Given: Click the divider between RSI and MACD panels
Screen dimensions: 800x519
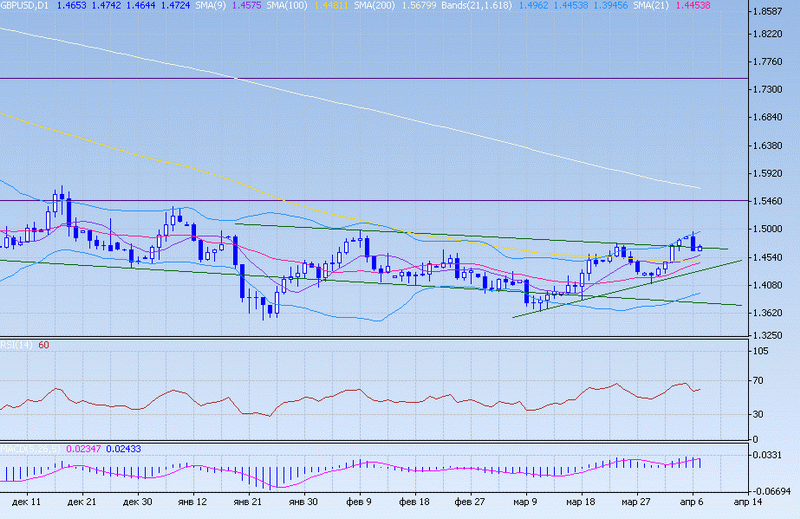Looking at the screenshot, I should [x=375, y=443].
